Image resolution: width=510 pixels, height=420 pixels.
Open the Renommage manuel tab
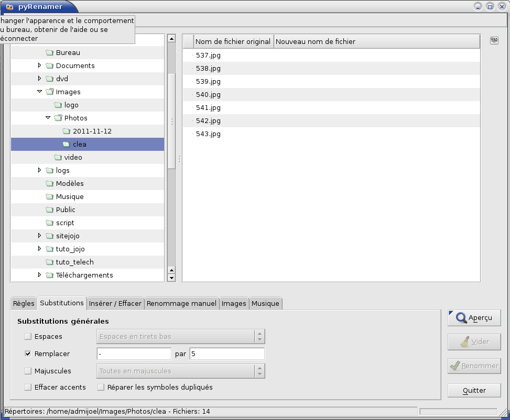[181, 303]
